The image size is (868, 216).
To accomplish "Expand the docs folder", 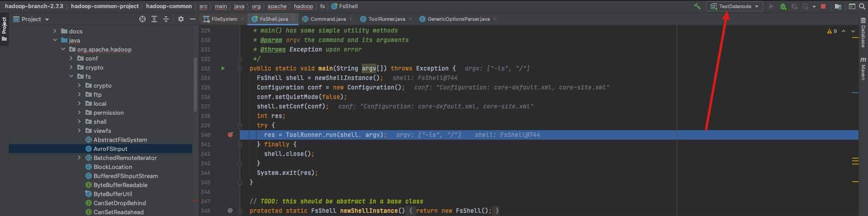I will click(55, 31).
